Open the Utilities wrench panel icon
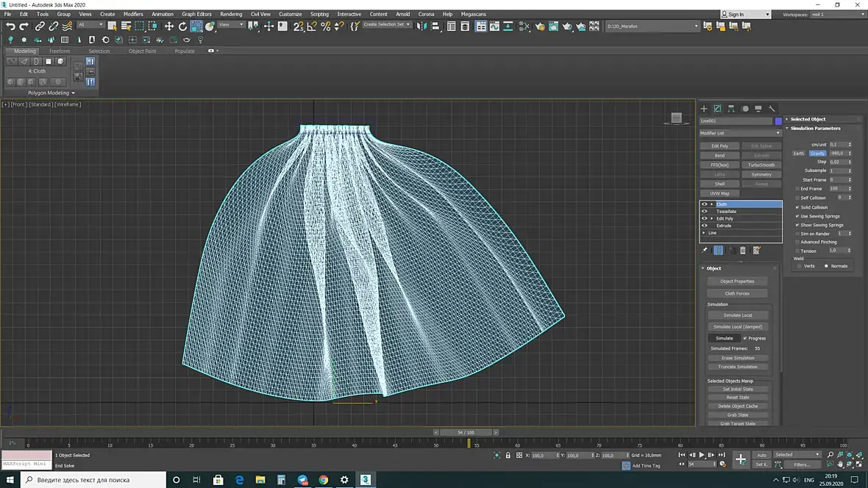Viewport: 868px width, 488px height. tap(772, 109)
